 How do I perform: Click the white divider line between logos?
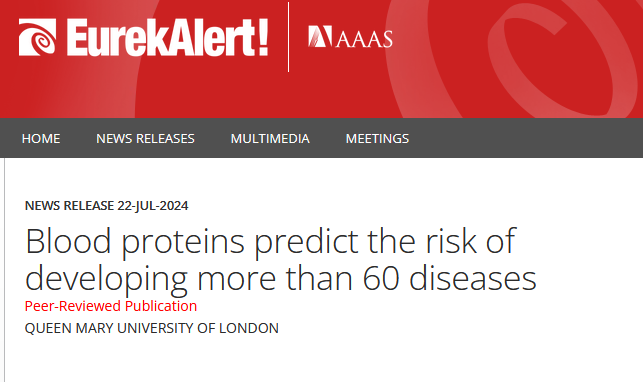(x=288, y=37)
